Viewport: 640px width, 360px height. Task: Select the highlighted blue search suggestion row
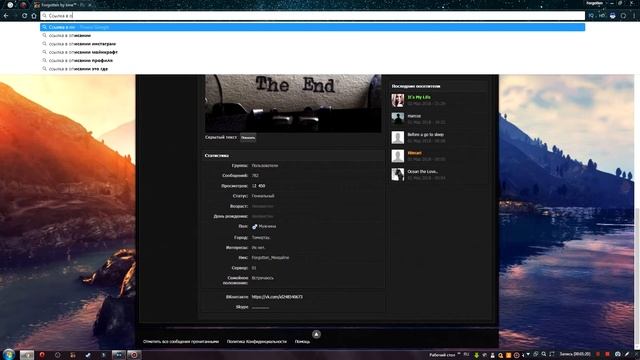point(313,27)
